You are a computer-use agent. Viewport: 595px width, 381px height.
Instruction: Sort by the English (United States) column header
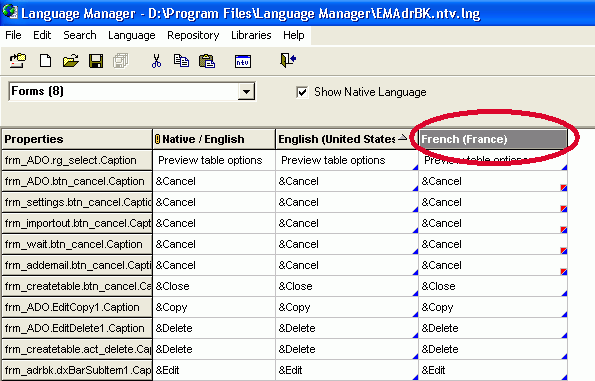346,139
